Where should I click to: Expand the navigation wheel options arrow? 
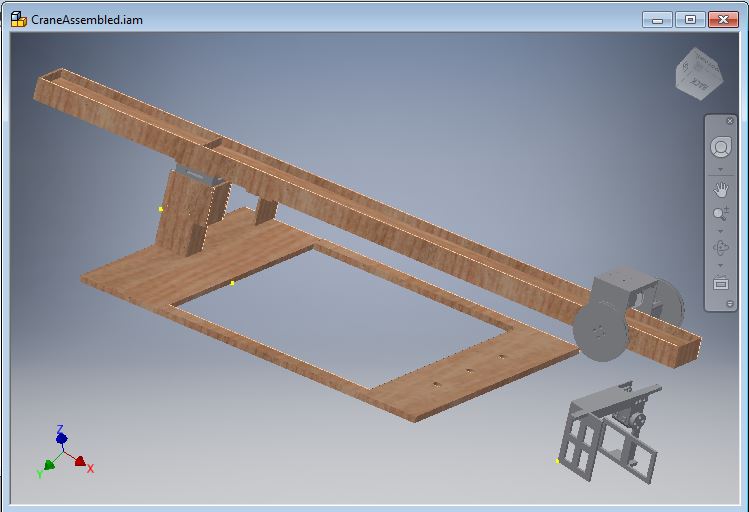pyautogui.click(x=720, y=169)
